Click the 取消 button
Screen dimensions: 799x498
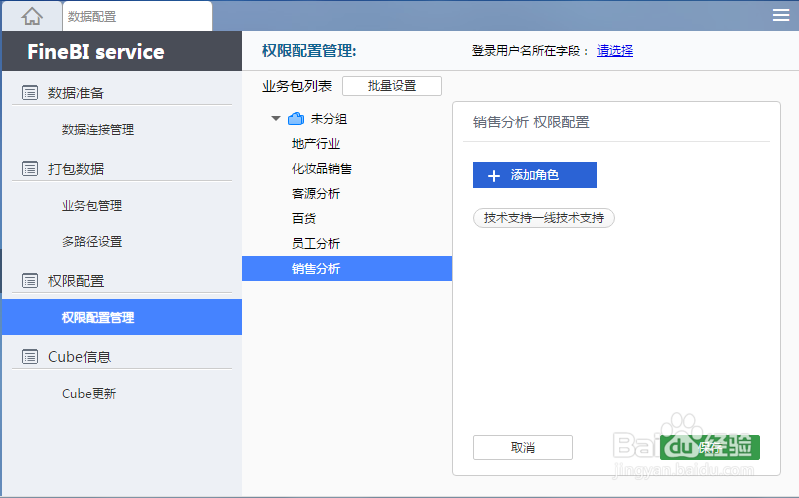[523, 448]
